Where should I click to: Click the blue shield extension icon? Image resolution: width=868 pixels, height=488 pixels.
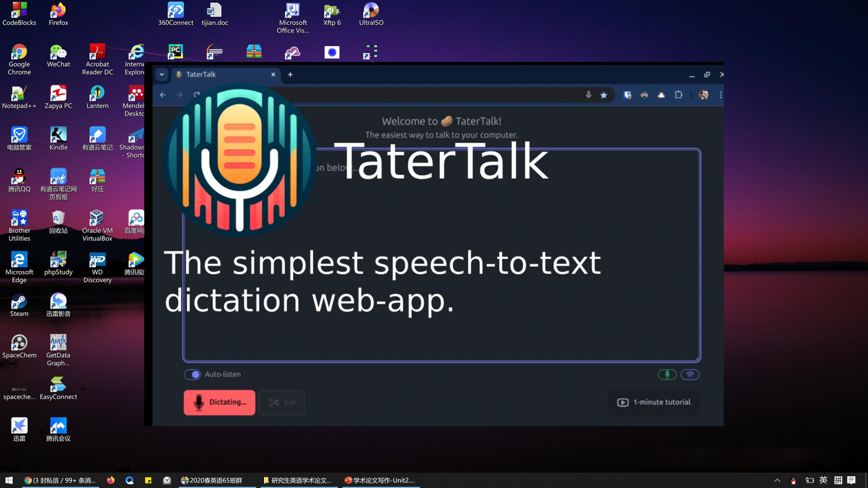(x=627, y=95)
